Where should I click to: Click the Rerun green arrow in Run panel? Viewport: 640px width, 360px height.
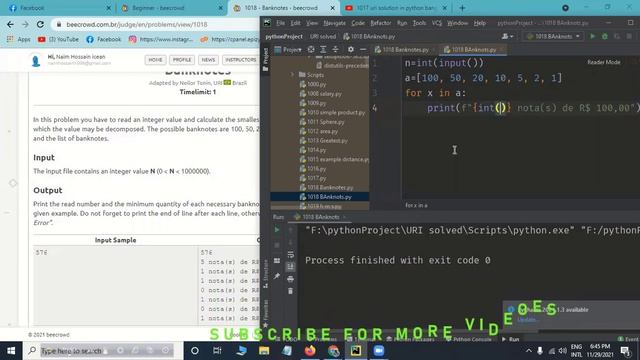(x=277, y=230)
